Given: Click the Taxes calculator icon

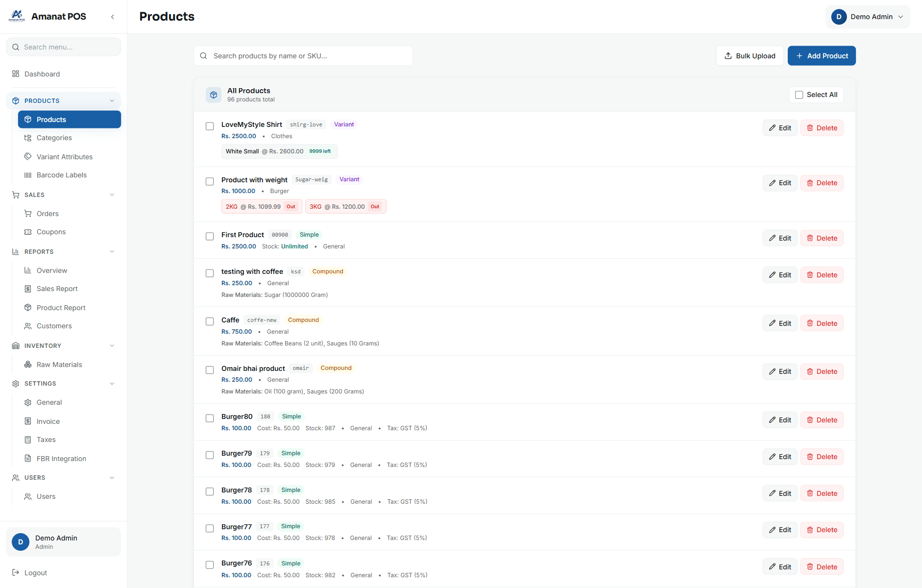Looking at the screenshot, I should (x=28, y=440).
